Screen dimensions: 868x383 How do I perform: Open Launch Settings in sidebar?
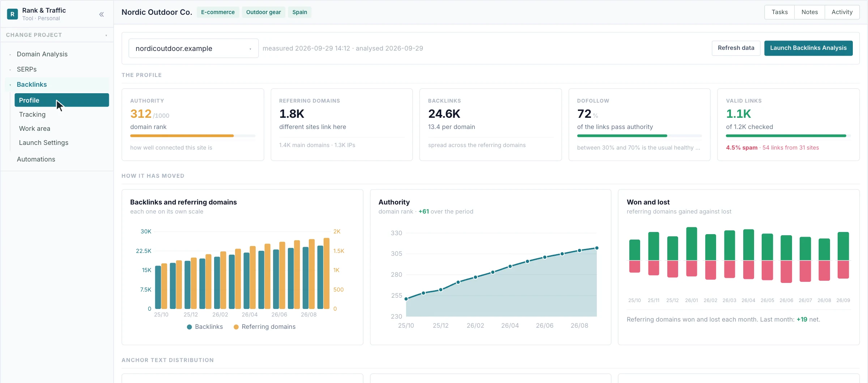pyautogui.click(x=43, y=143)
